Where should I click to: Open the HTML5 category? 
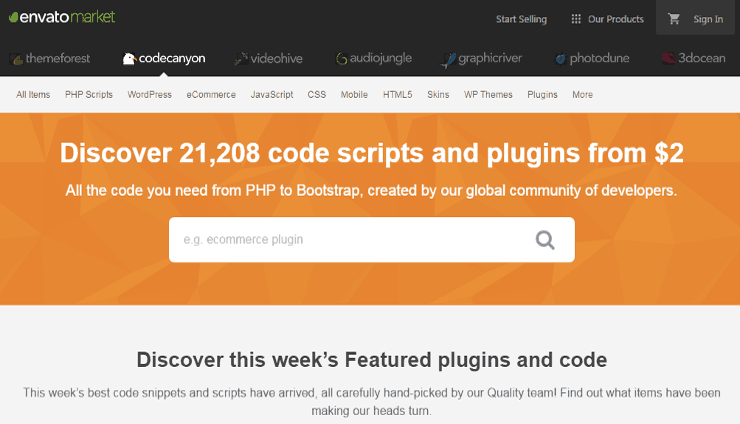(397, 94)
